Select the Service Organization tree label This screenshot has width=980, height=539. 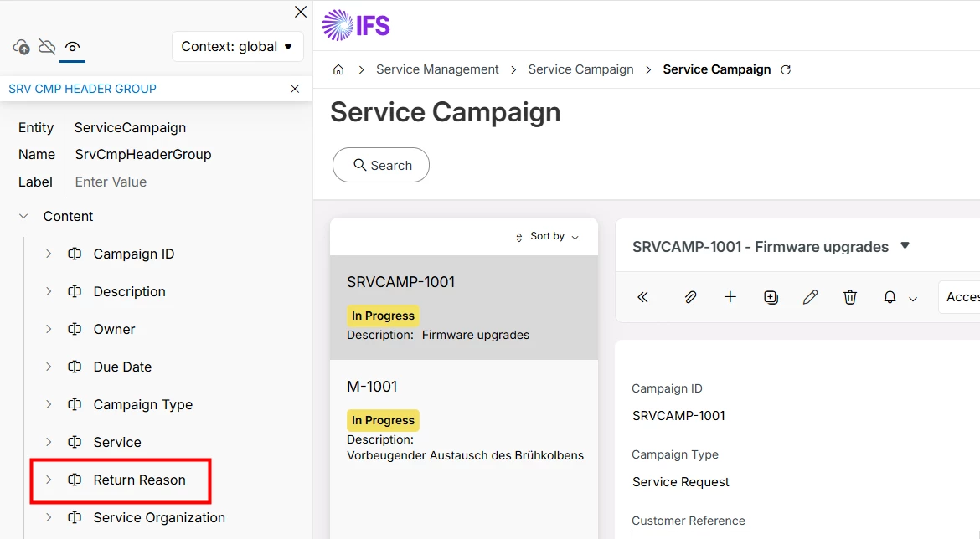(x=159, y=518)
